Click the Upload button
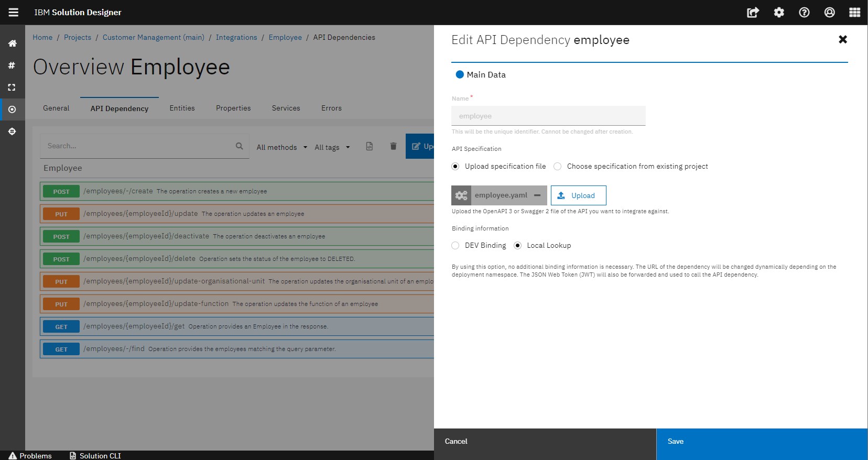The width and height of the screenshot is (868, 460). click(x=578, y=195)
